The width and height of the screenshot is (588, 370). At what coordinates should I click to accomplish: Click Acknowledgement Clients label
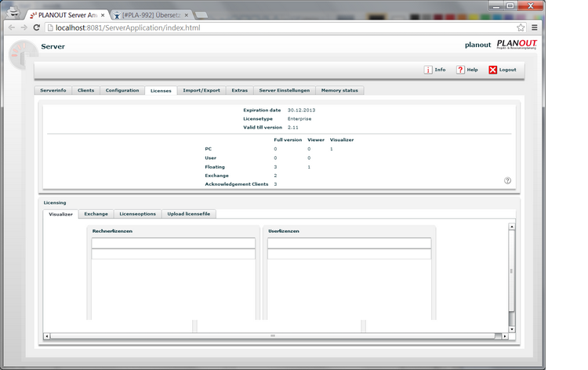[x=237, y=184]
